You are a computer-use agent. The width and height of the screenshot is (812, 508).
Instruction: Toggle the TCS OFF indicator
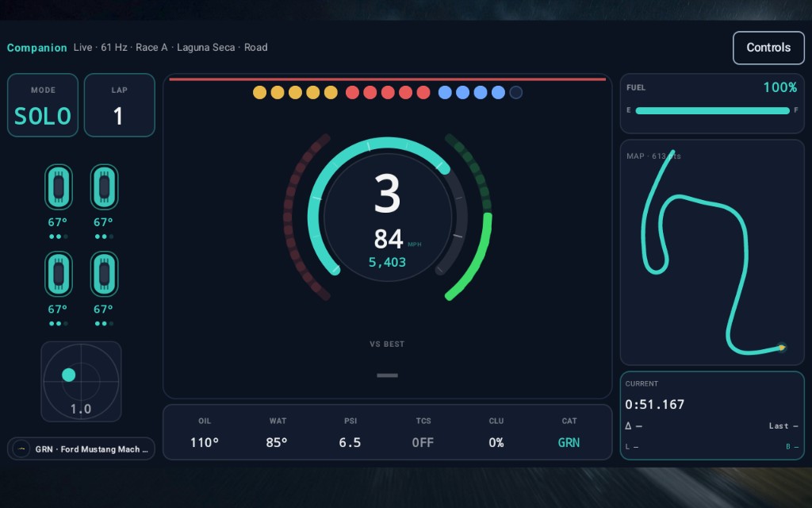pos(423,433)
